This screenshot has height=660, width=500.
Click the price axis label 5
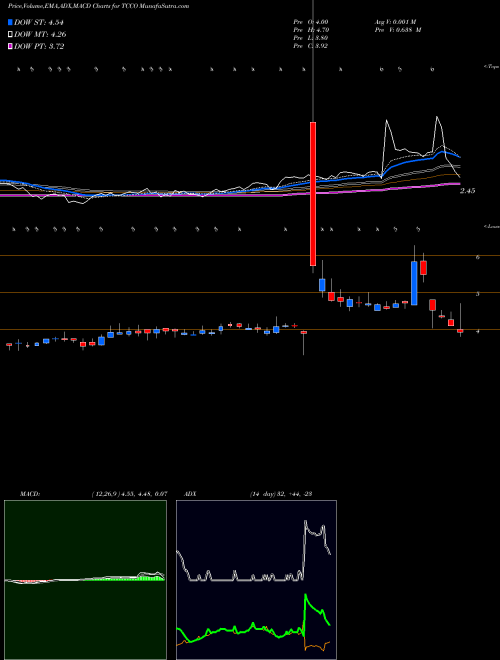[x=478, y=294]
